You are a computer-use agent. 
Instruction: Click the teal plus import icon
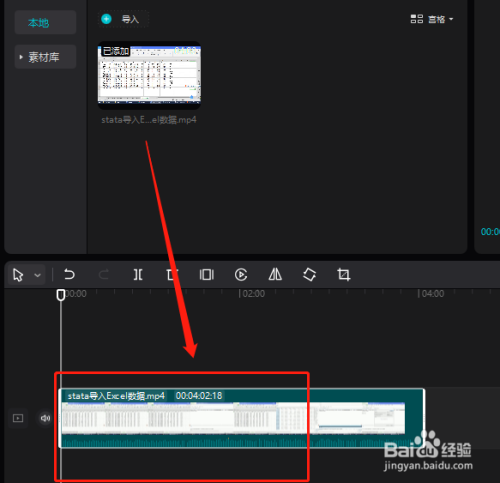(106, 19)
